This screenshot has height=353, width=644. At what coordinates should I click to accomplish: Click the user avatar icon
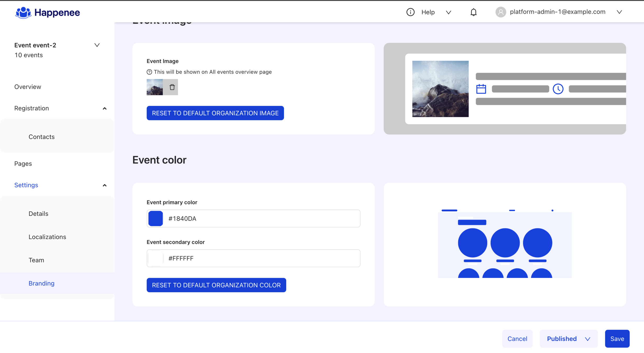tap(501, 12)
